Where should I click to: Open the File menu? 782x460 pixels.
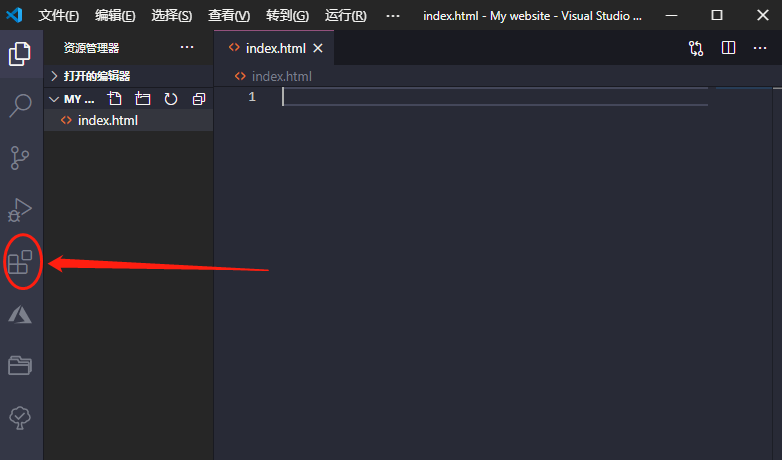[x=58, y=15]
